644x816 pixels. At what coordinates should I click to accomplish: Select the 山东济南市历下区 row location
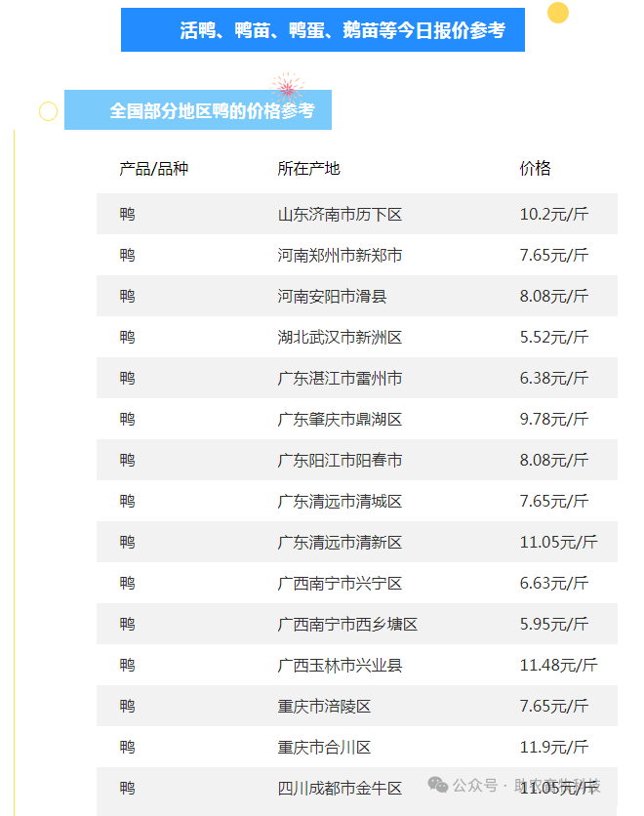(340, 214)
